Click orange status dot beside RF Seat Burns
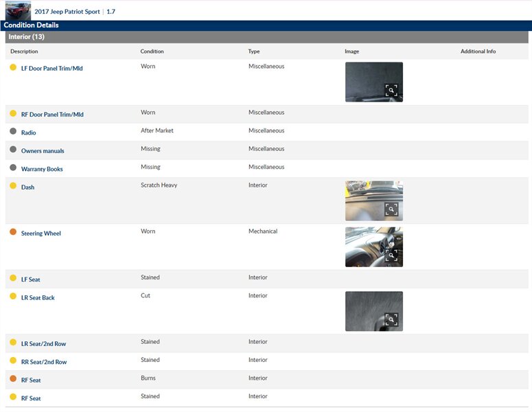 pos(13,379)
